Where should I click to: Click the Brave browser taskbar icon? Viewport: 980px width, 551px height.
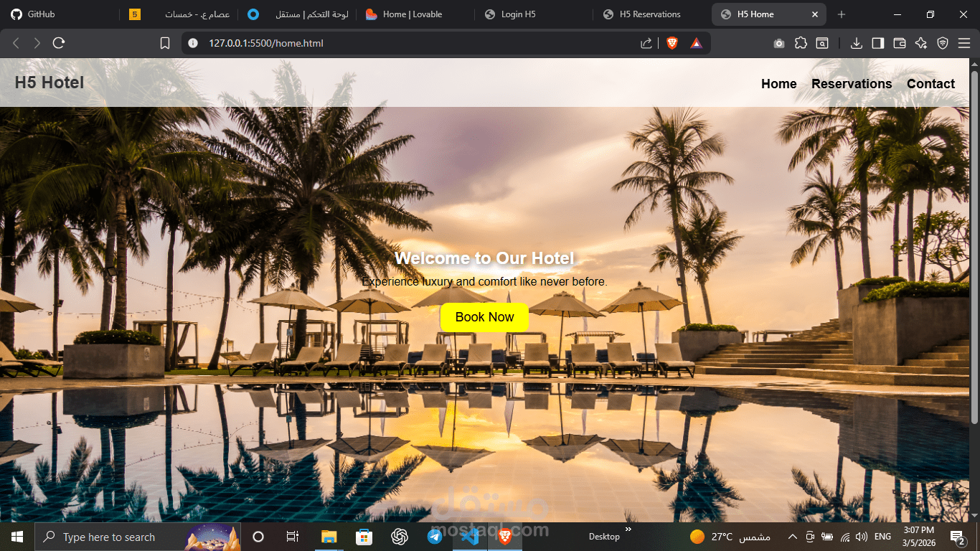click(x=505, y=537)
